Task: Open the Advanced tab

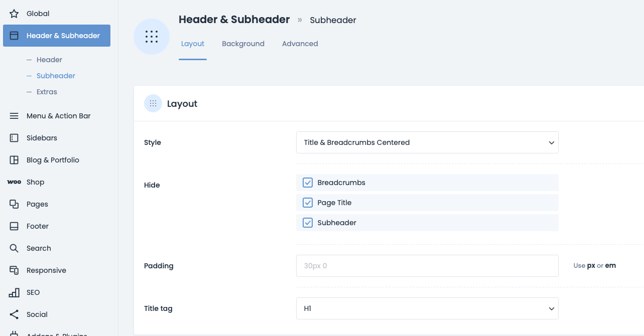Action: [x=300, y=44]
